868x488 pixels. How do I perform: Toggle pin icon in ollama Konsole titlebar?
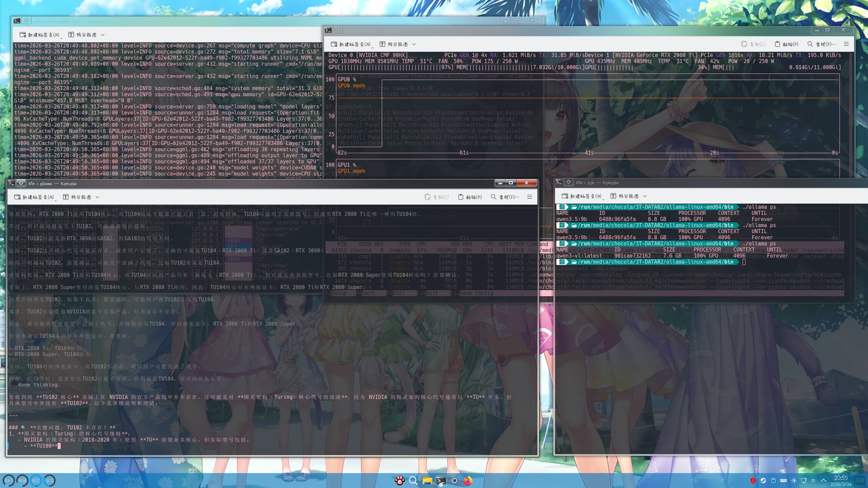21,183
